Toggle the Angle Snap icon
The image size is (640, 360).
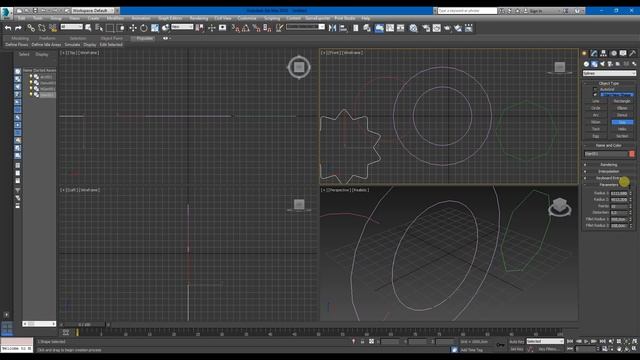coord(246,28)
